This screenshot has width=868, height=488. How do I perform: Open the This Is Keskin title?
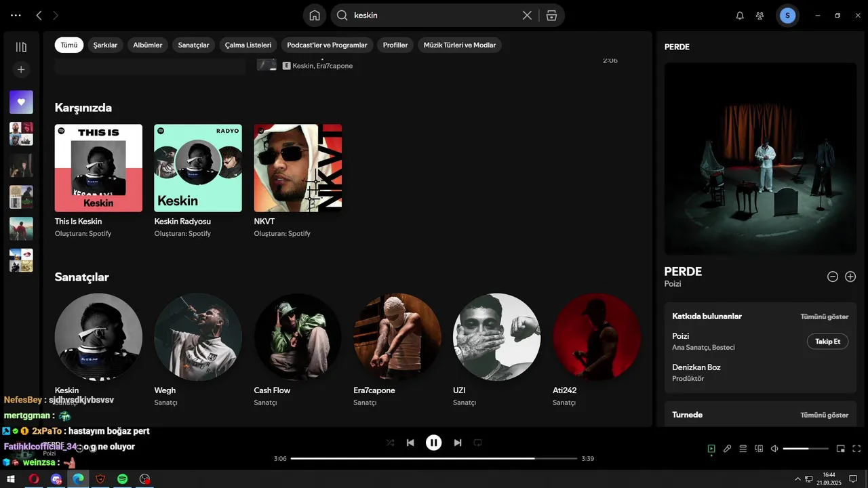coord(78,222)
